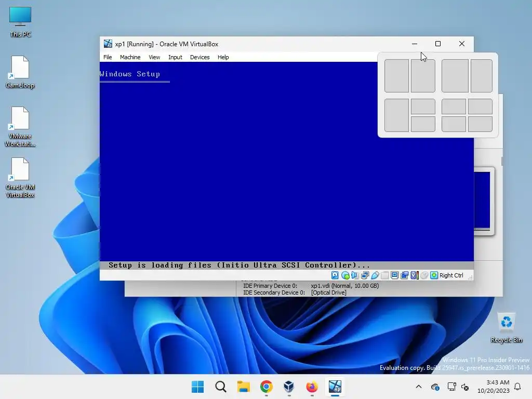The width and height of the screenshot is (532, 399).
Task: Click the network tray icon
Action: click(x=451, y=387)
